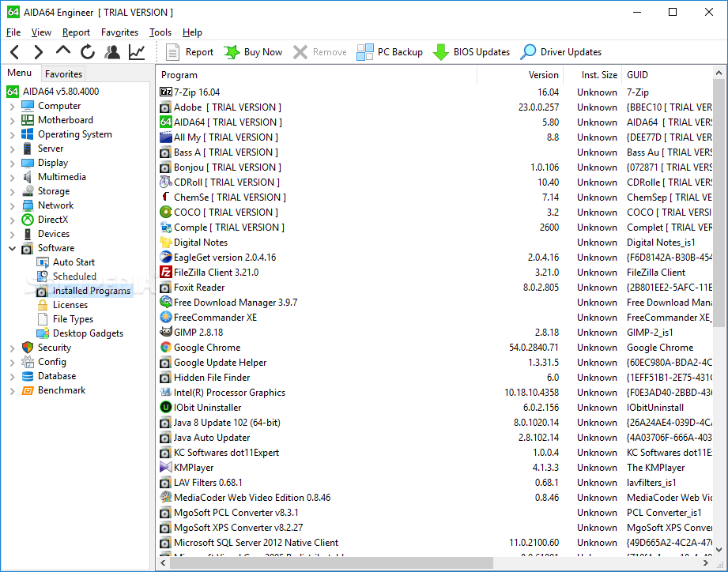
Task: Click the horizontal scrollbar right arrow
Action: pos(706,563)
